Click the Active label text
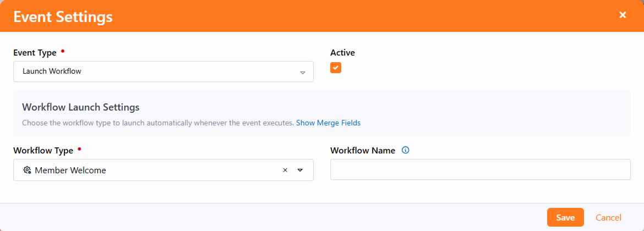Screen dimensions: 644x231 coord(342,53)
